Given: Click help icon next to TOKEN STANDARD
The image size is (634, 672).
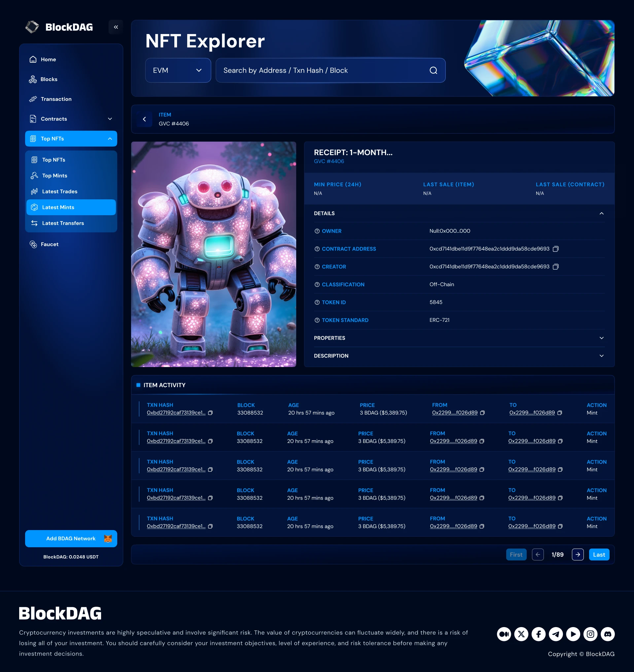Looking at the screenshot, I should tap(317, 320).
